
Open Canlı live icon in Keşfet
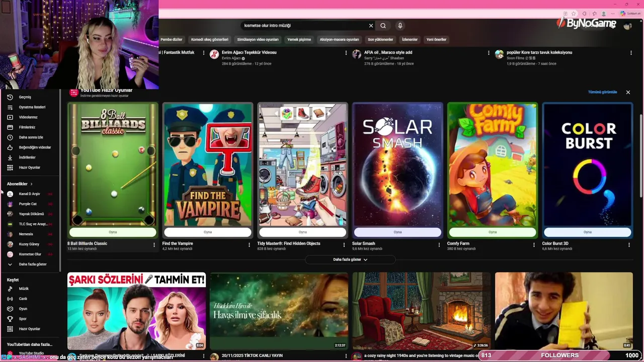pos(10,299)
